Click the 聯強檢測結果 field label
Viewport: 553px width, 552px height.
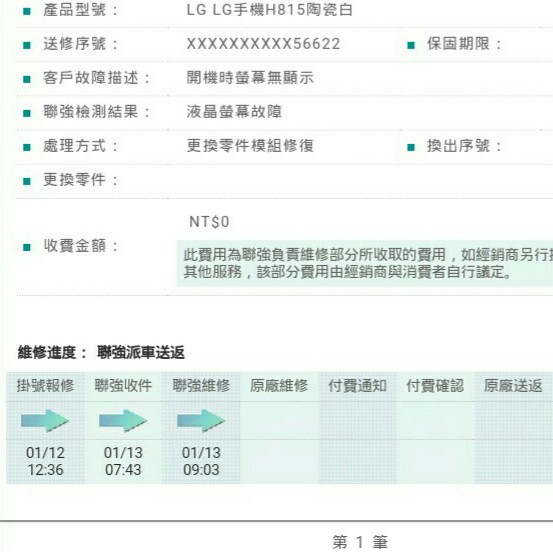click(x=96, y=112)
